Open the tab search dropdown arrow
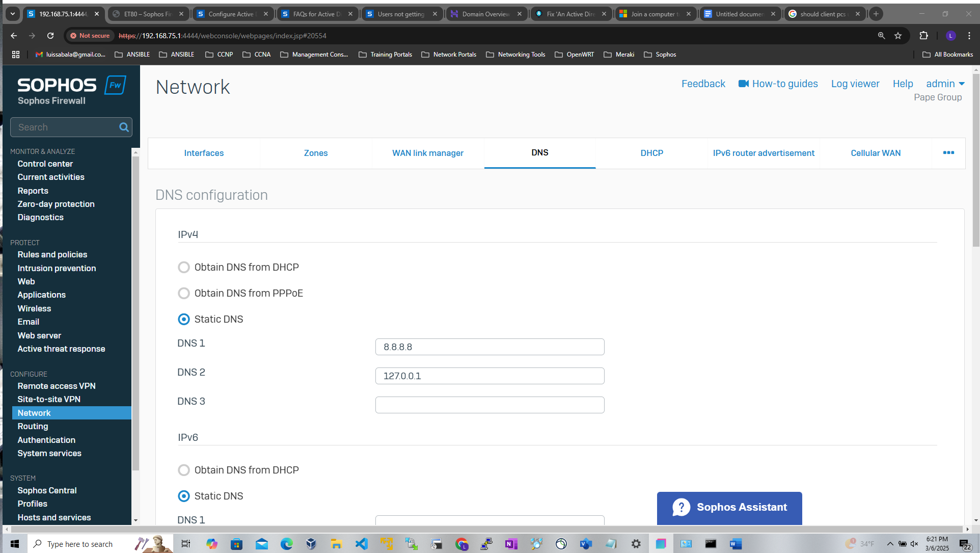 [13, 14]
